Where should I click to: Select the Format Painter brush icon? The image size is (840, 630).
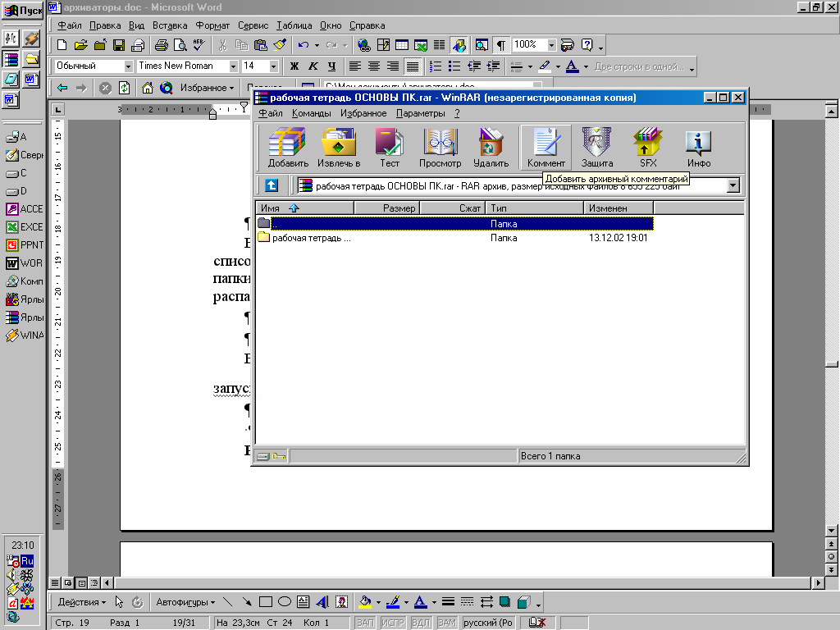pyautogui.click(x=280, y=45)
